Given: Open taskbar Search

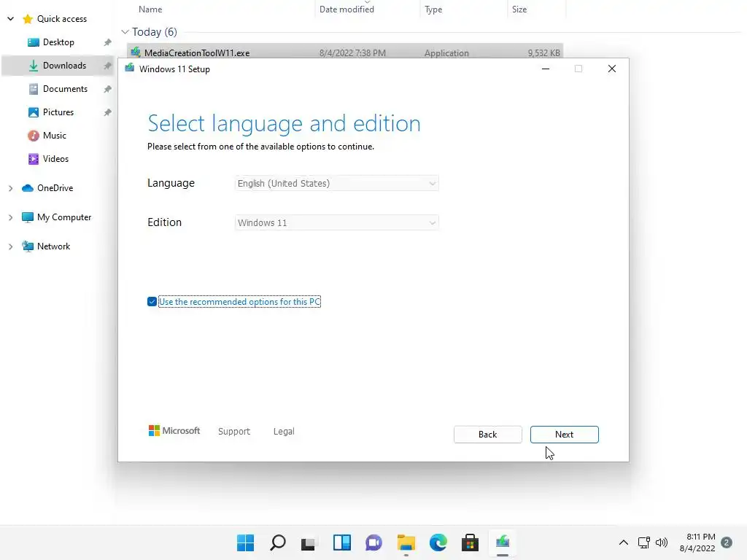Looking at the screenshot, I should [x=277, y=542].
